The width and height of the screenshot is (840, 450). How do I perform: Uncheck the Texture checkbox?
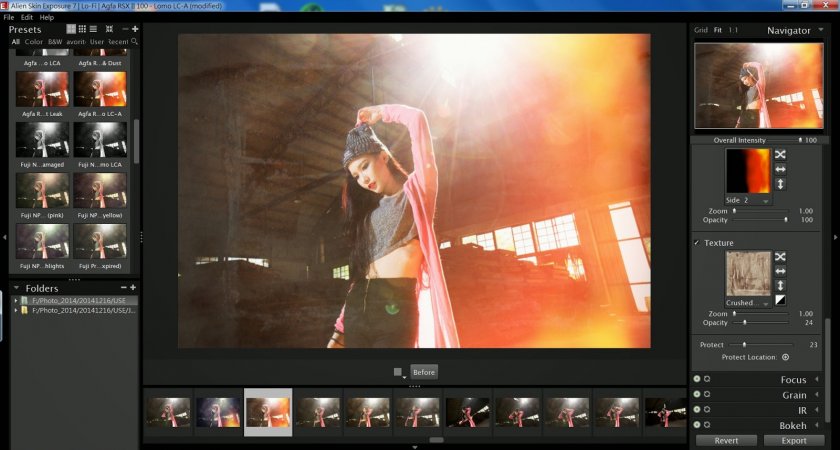pyautogui.click(x=697, y=243)
